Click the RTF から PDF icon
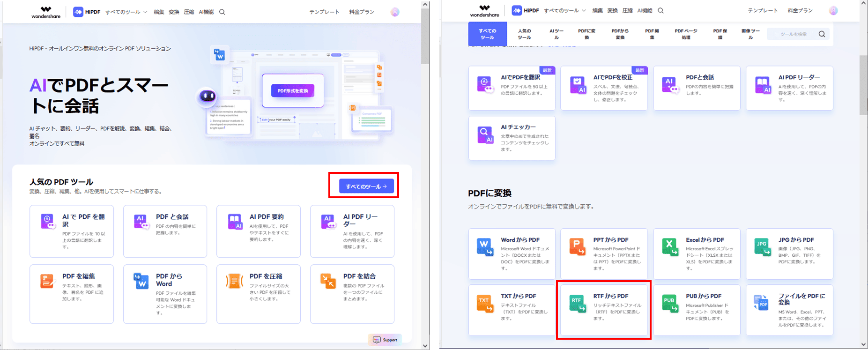Viewport: 868px width, 350px height. pos(578,303)
